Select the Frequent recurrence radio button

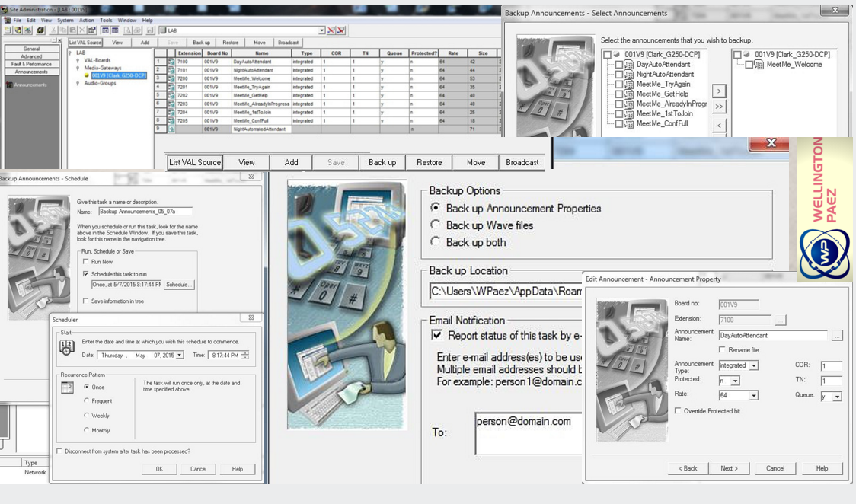86,401
